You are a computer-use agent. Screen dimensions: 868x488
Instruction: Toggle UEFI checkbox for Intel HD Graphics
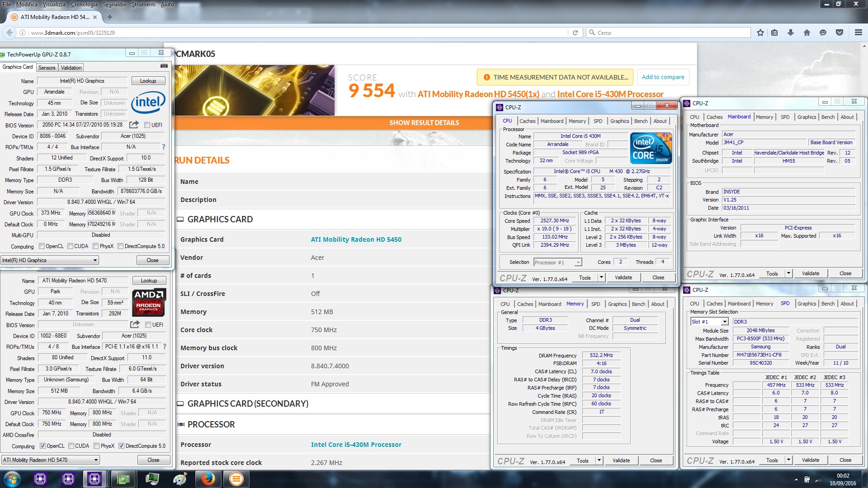click(x=147, y=125)
